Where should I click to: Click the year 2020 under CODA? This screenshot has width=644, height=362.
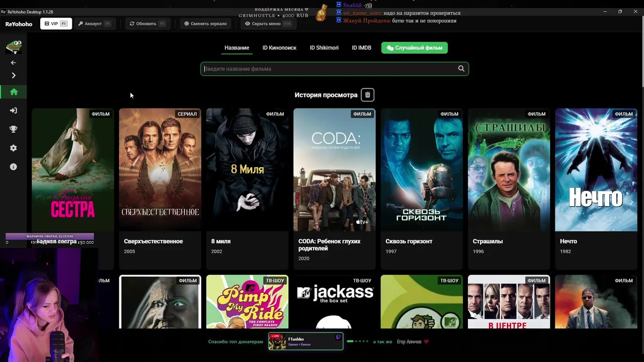(304, 258)
